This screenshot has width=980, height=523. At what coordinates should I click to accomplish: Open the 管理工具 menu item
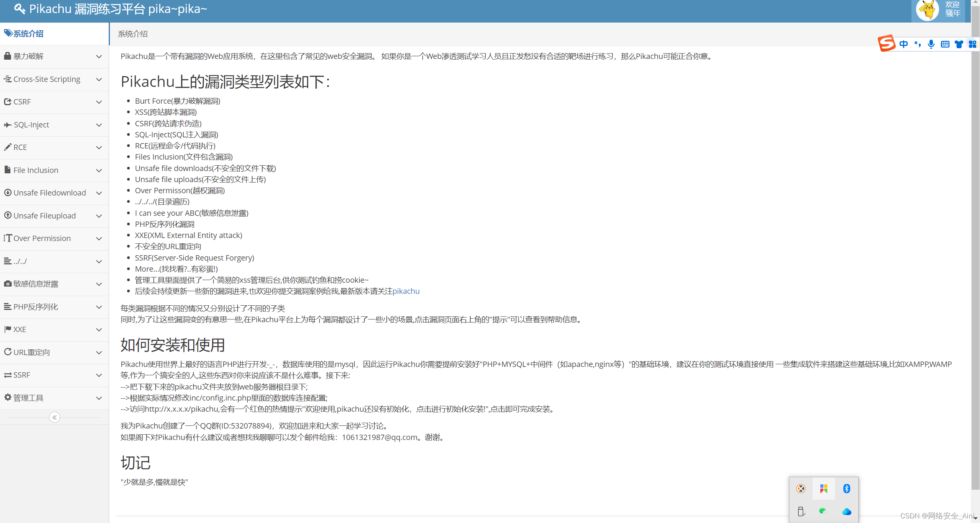click(54, 398)
